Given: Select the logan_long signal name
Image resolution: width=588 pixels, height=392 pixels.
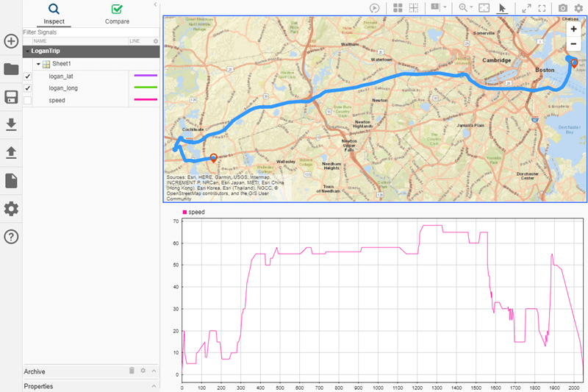Looking at the screenshot, I should coord(63,88).
